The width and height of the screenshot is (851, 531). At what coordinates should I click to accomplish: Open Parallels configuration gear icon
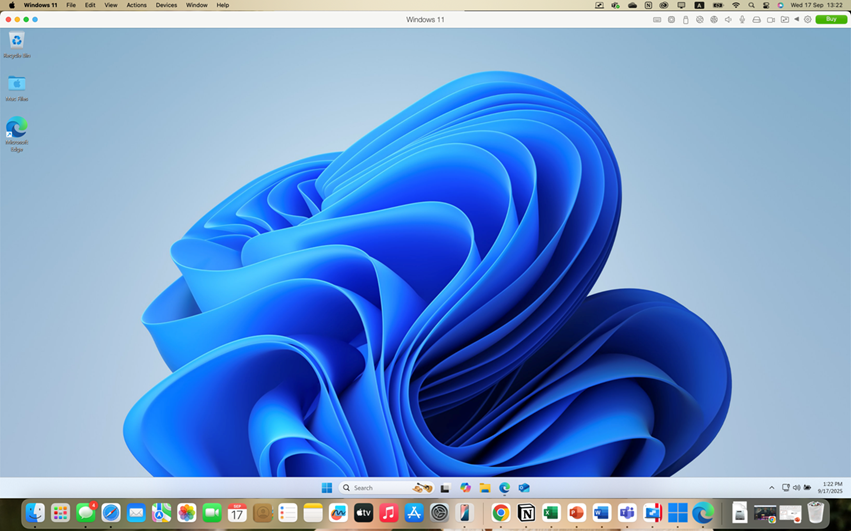[808, 20]
